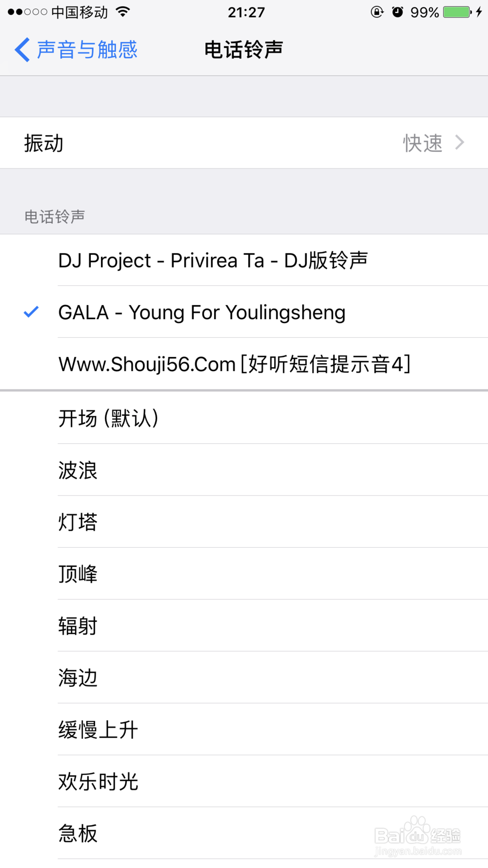Tap the Wi-Fi status icon
The width and height of the screenshot is (488, 868).
[x=123, y=12]
